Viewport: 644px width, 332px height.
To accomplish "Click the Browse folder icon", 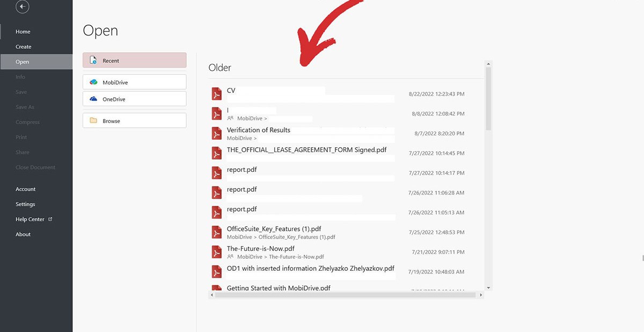I will point(93,121).
